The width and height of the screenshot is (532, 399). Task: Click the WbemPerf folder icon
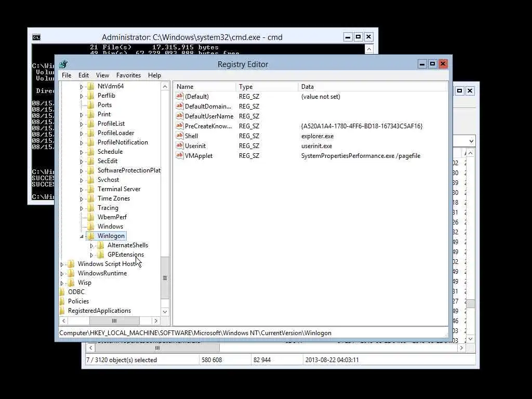coord(90,217)
